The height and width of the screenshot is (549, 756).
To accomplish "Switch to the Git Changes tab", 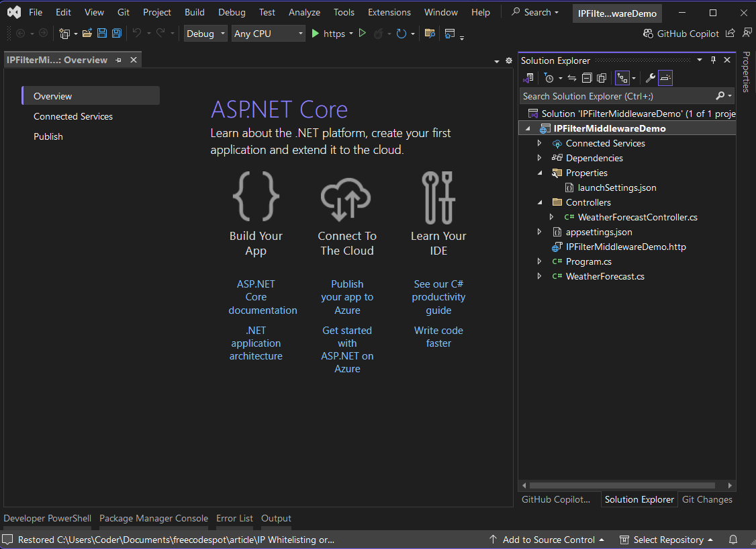I will pos(707,499).
